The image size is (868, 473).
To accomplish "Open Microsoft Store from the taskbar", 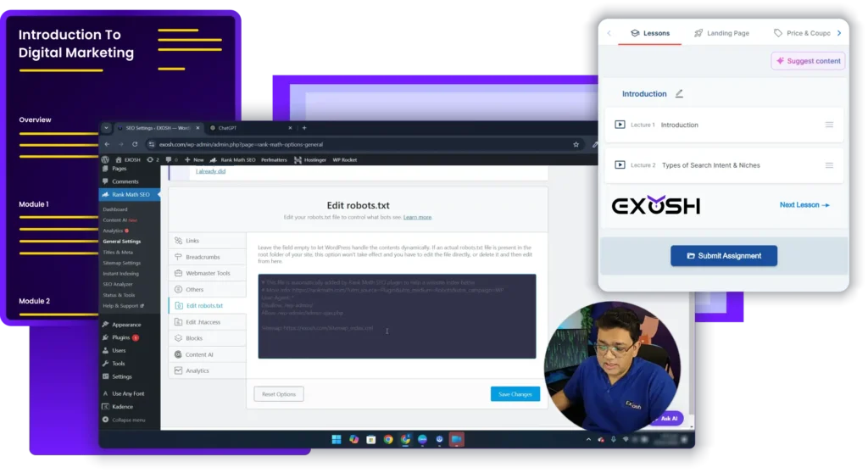I will [371, 440].
